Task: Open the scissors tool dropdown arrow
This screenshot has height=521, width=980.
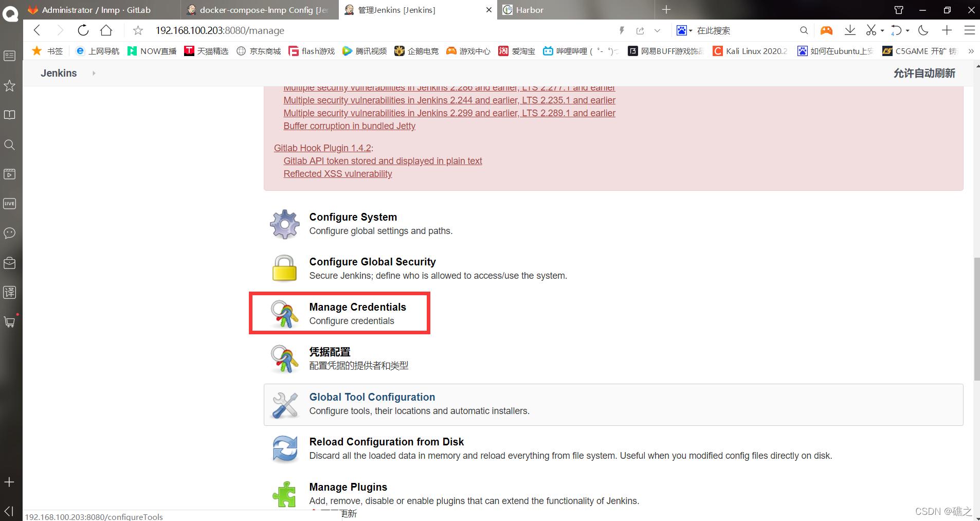Action: click(x=882, y=30)
